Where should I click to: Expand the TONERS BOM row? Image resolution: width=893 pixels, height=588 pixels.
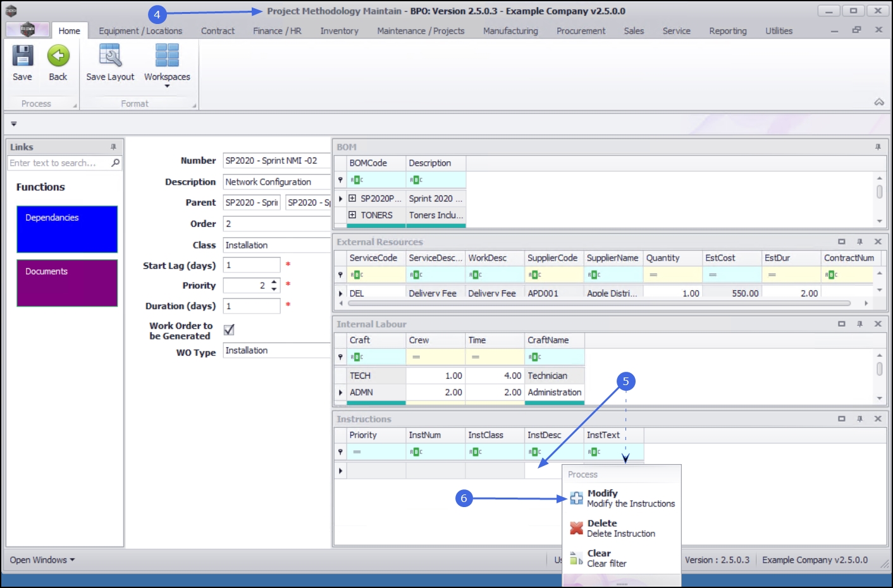[352, 215]
